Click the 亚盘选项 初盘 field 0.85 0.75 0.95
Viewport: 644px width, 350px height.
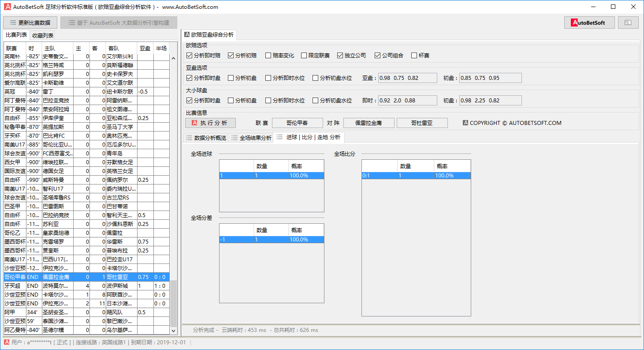[490, 78]
